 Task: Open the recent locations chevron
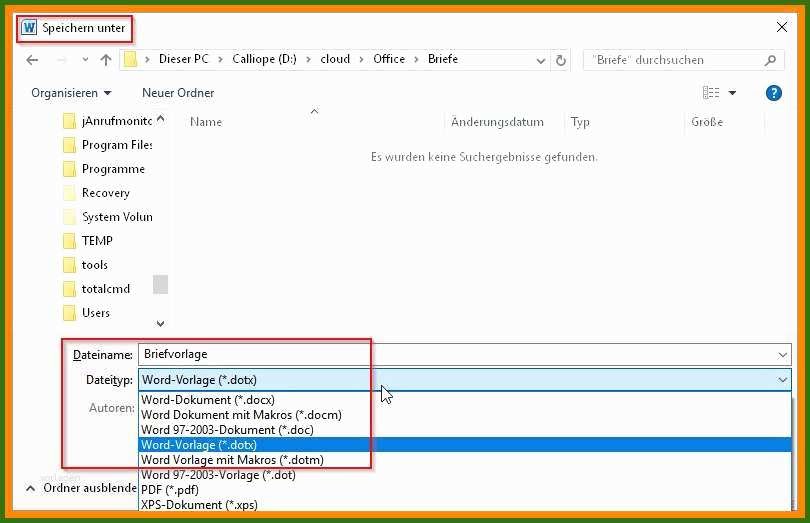tap(85, 60)
